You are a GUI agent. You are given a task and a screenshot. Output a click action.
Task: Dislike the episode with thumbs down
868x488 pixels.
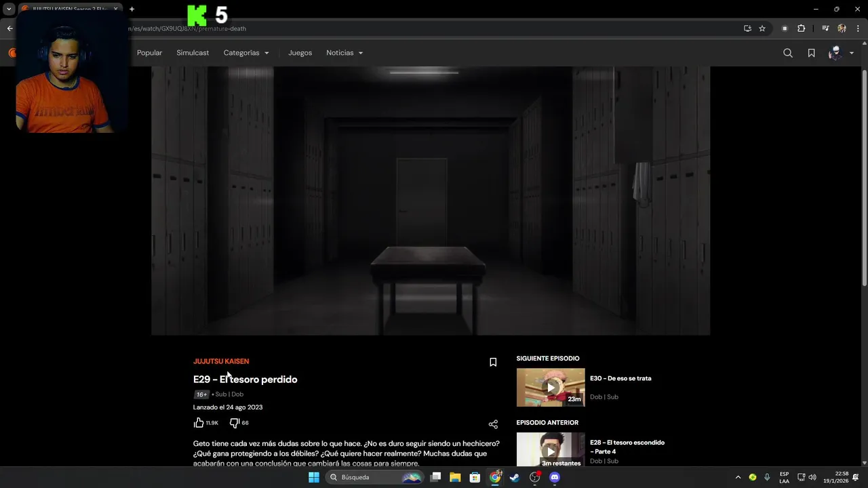[235, 423]
